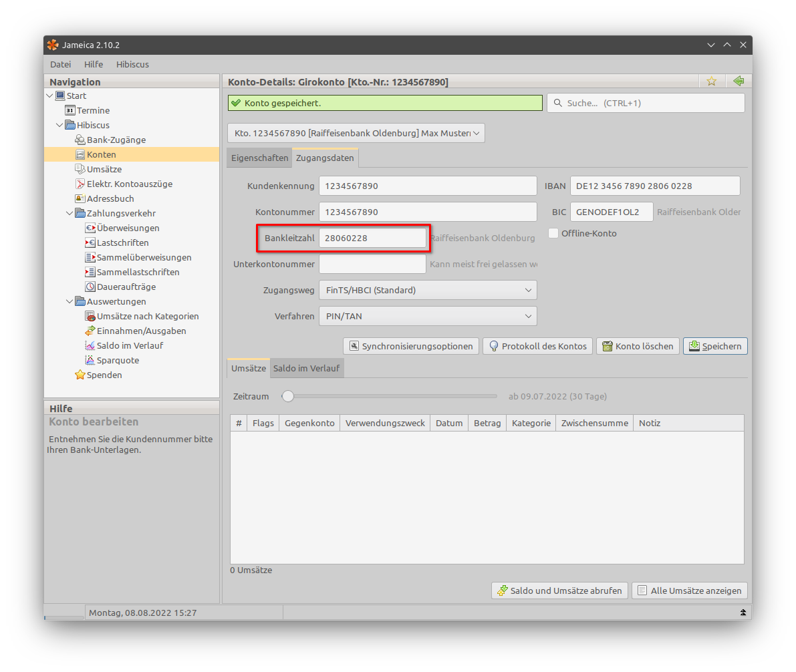Viewport: 796px width, 672px height.
Task: Open the Verfahren PIN/TAN dropdown
Action: pos(428,316)
